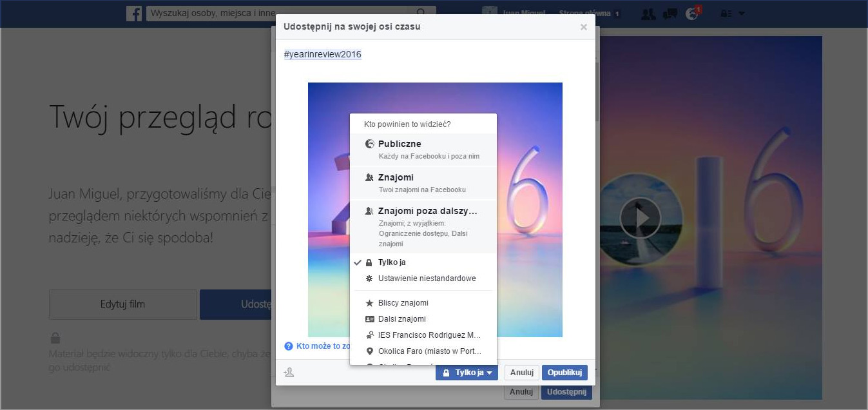Viewport: 868px width, 410px height.
Task: Click Juan Miguel profile picture in top bar
Action: click(490, 14)
